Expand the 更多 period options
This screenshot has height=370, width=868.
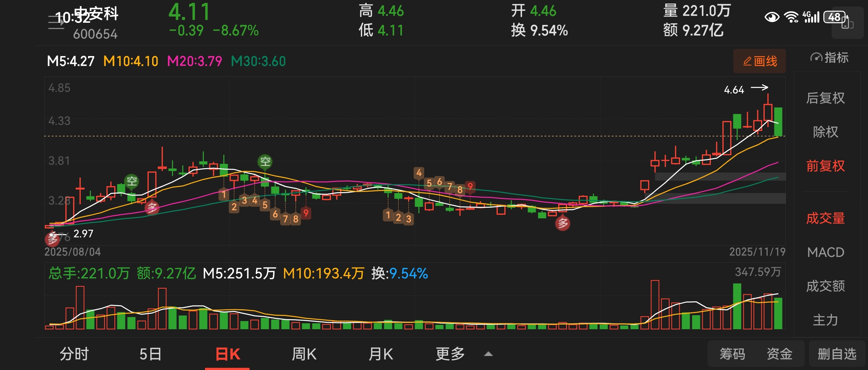[450, 354]
